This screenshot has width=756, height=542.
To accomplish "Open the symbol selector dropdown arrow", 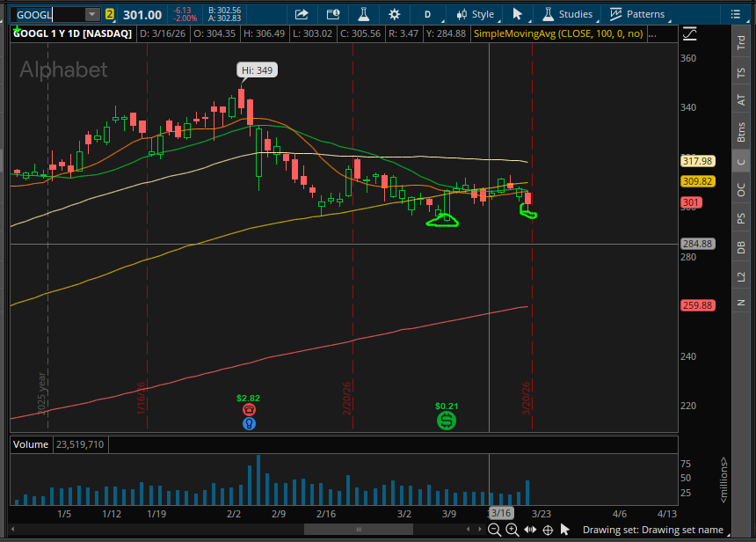I will (x=92, y=14).
